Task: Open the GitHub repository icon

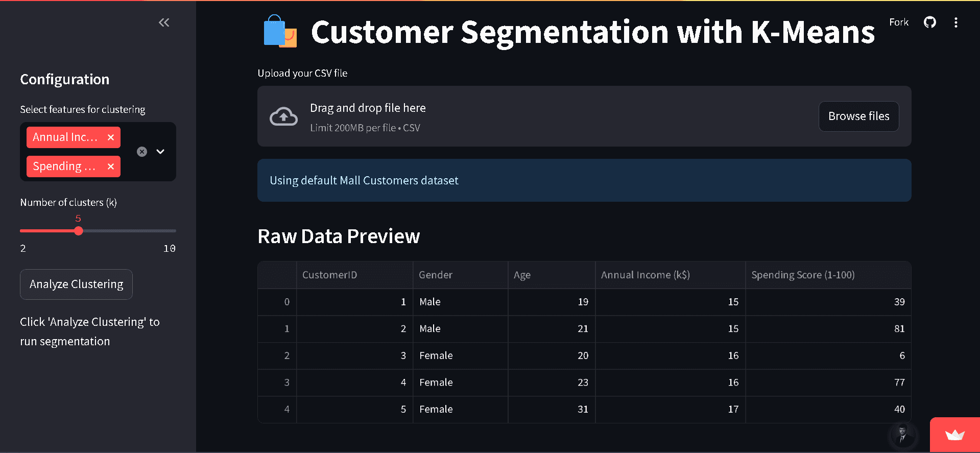Action: click(930, 22)
